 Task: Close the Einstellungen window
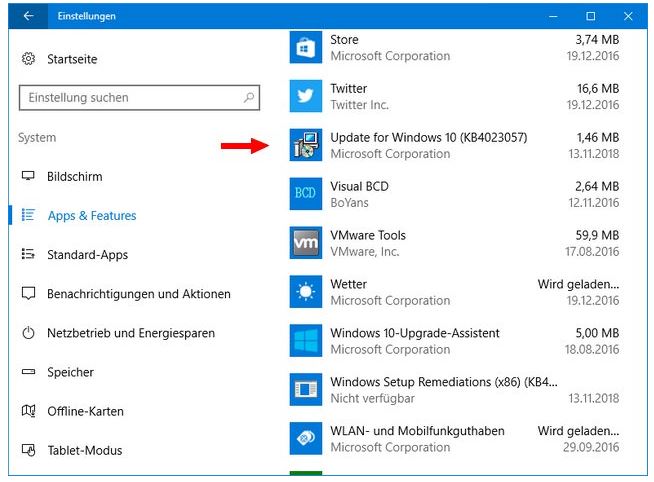(628, 16)
